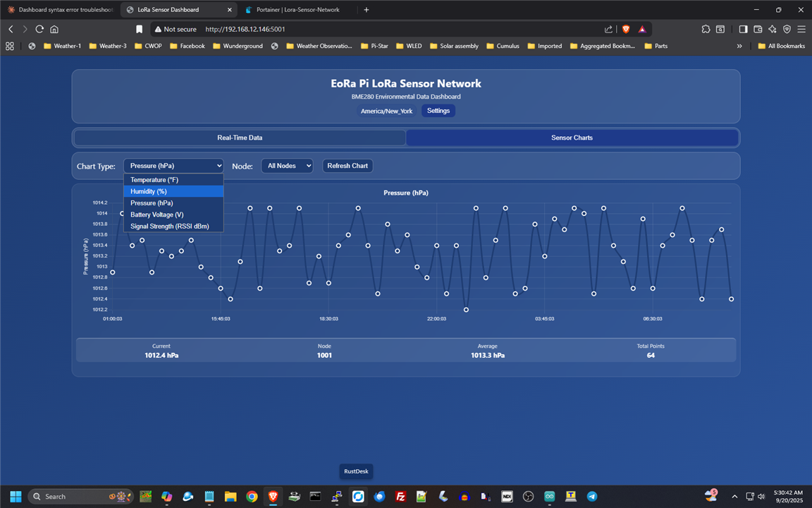Expand the bookmarks overflow chevron
Image resolution: width=812 pixels, height=508 pixels.
[x=739, y=46]
